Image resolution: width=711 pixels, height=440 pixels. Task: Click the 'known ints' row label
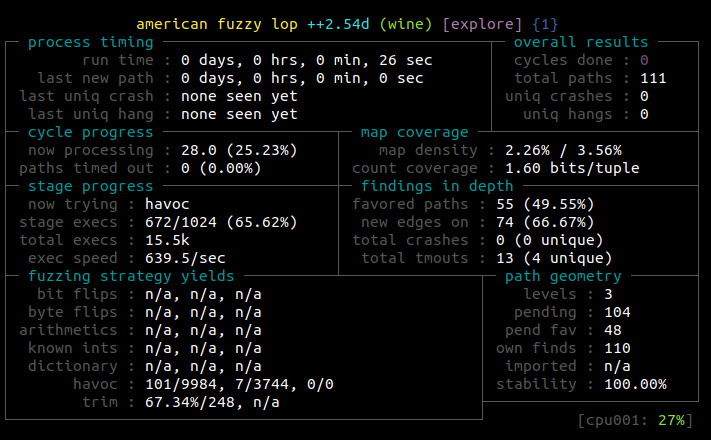[73, 348]
